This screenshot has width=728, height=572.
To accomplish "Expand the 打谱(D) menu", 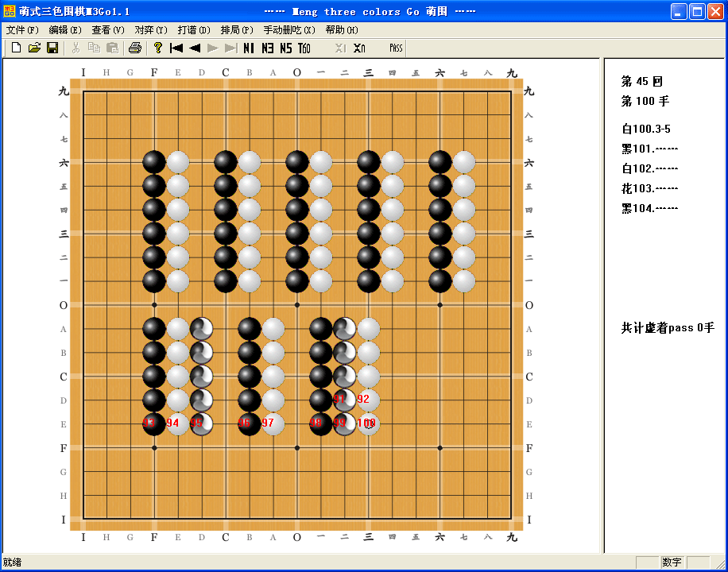I will point(194,30).
